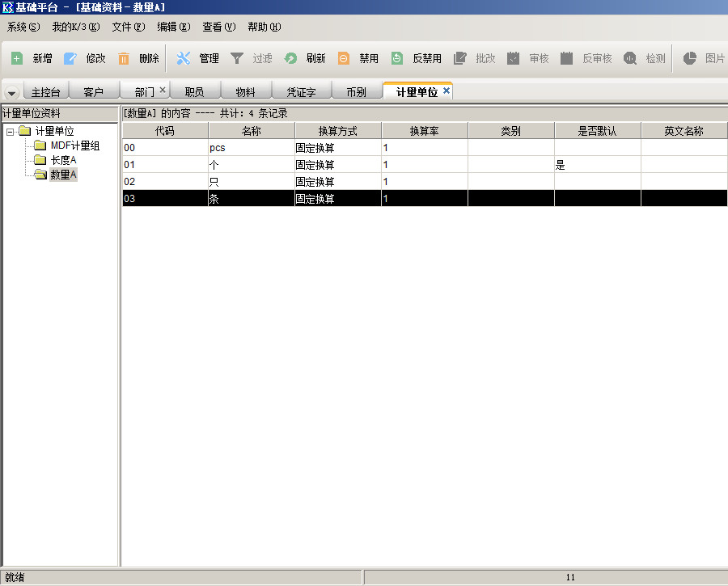Click the 新增 (Add) toolbar icon
The height and width of the screenshot is (586, 728).
[x=17, y=58]
